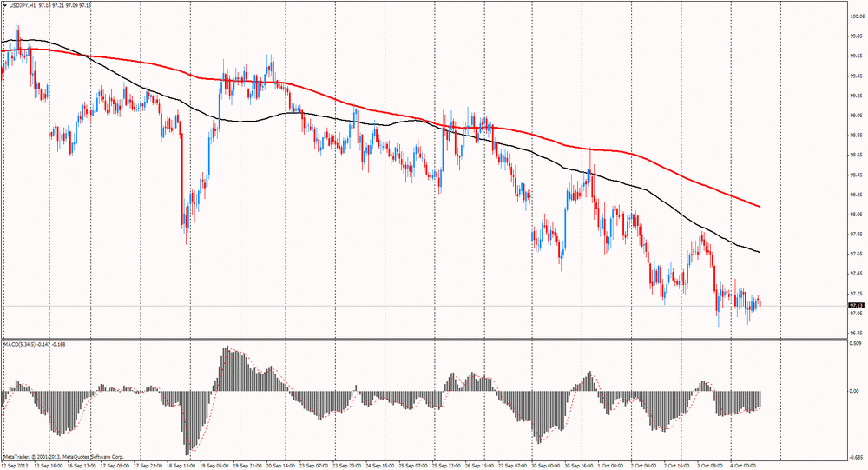Click the 98.85 price axis label
This screenshot has width=868, height=470.
click(x=856, y=136)
